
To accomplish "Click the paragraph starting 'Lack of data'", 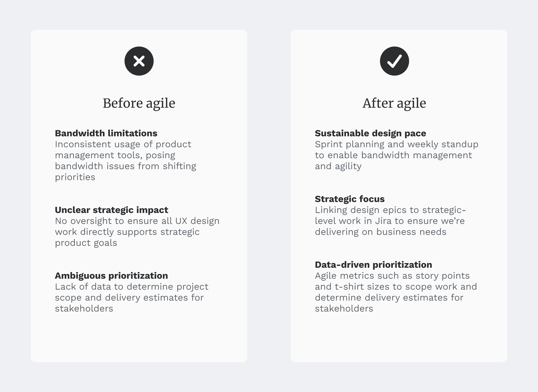I will coord(132,298).
